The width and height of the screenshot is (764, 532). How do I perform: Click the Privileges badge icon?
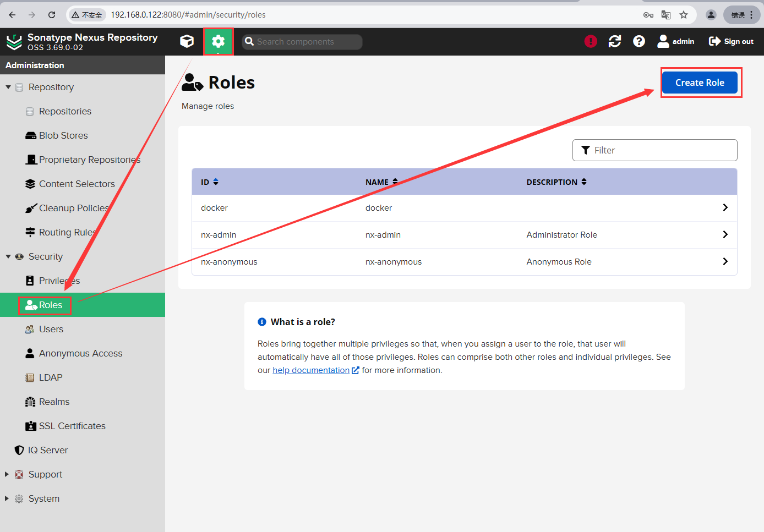(x=30, y=281)
